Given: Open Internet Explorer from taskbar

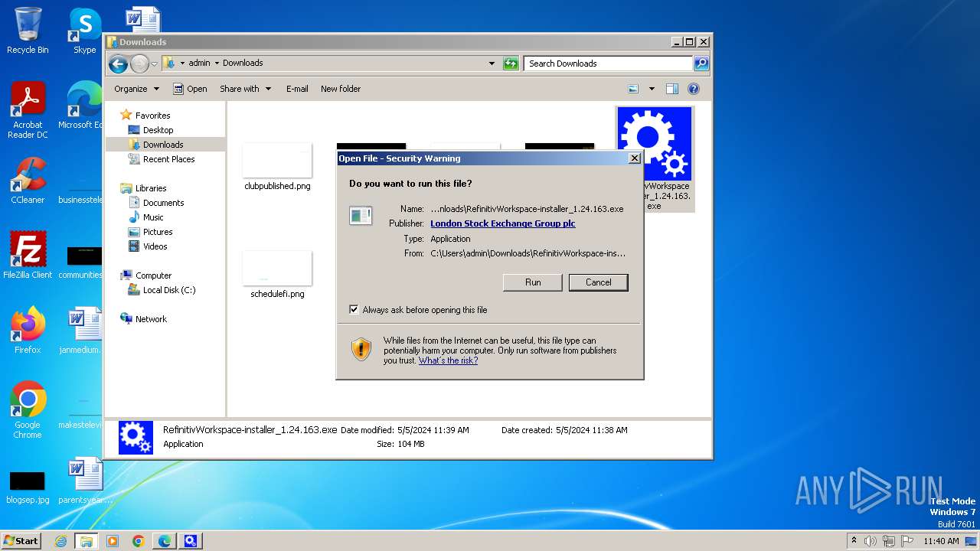Looking at the screenshot, I should pyautogui.click(x=60, y=541).
